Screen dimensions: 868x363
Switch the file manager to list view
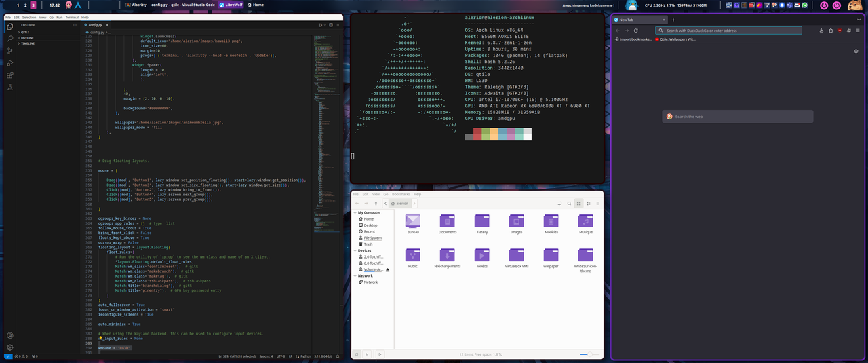589,203
